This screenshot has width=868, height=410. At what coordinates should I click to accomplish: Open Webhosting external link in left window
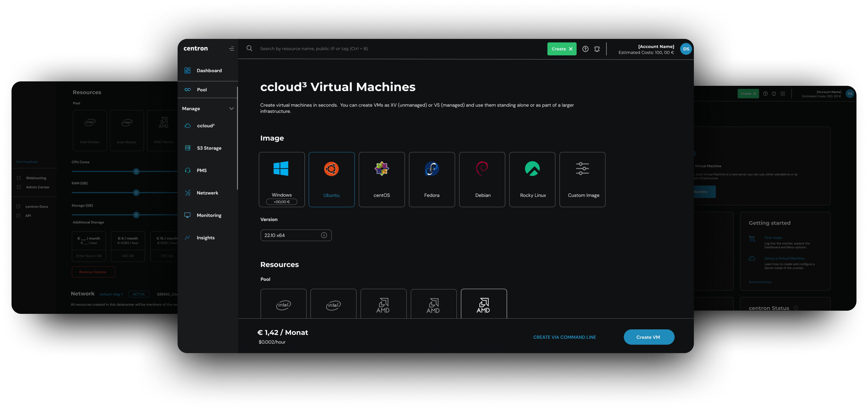point(32,178)
